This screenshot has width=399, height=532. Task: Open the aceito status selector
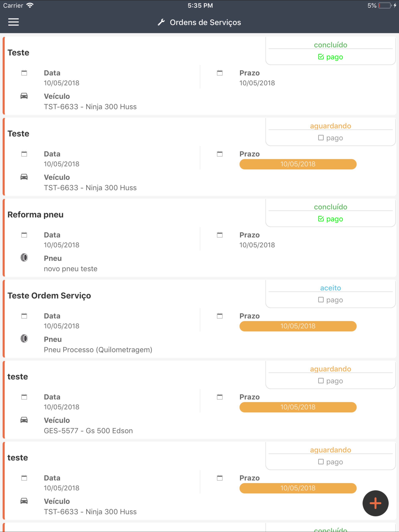(330, 288)
